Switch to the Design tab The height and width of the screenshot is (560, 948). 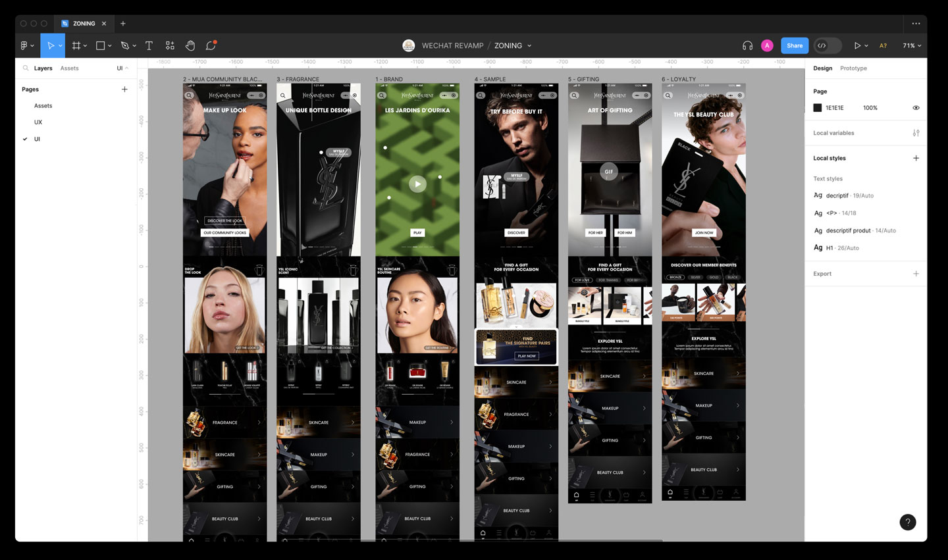(x=823, y=68)
